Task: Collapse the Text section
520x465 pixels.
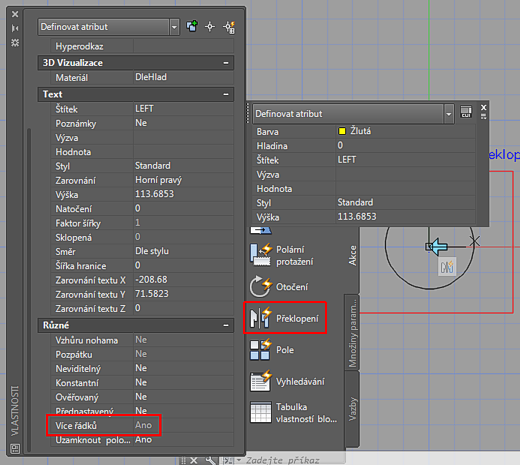Action: coord(226,94)
